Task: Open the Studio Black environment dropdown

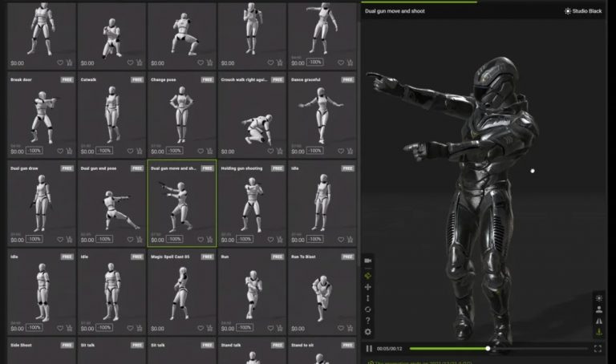Action: point(583,11)
